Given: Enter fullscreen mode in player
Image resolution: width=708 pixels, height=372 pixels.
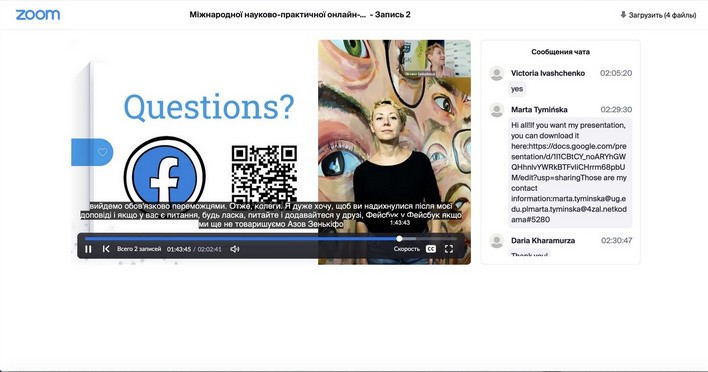Looking at the screenshot, I should click(x=449, y=249).
